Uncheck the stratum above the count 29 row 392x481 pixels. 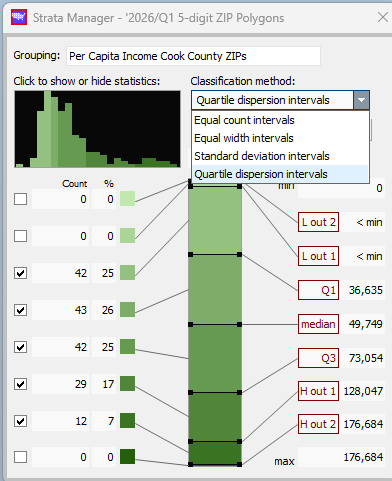(x=21, y=347)
